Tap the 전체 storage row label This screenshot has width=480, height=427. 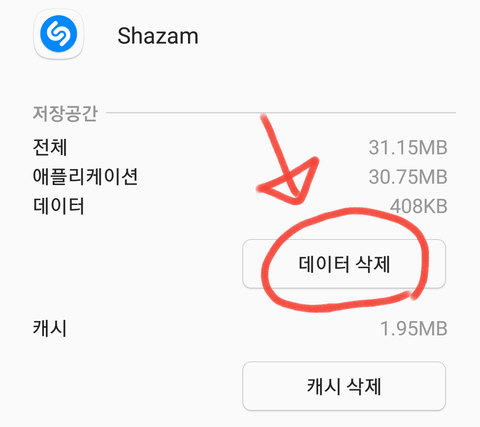click(50, 147)
